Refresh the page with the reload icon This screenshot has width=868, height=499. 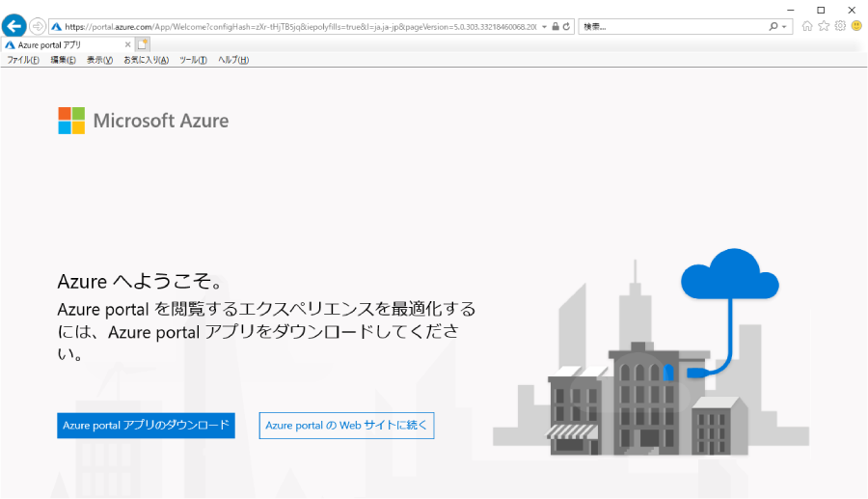[x=566, y=26]
